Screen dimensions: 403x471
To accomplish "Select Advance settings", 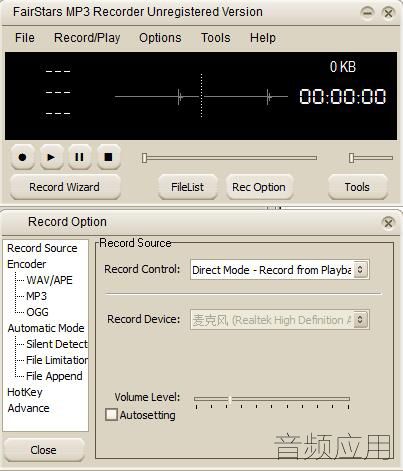I will click(x=29, y=408).
